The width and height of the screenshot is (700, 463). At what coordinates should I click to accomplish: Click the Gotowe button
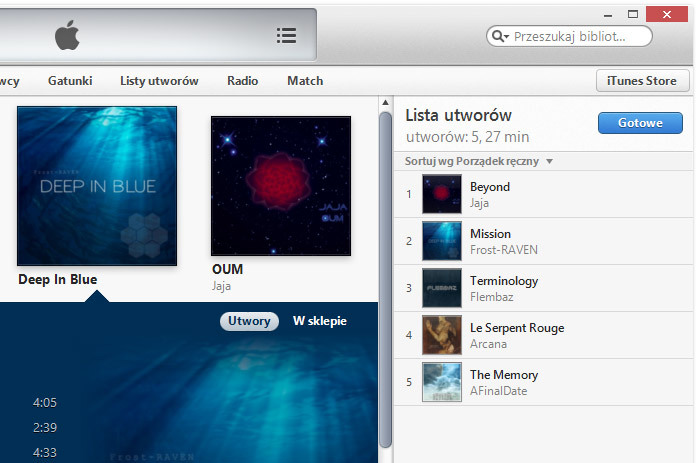pos(640,123)
